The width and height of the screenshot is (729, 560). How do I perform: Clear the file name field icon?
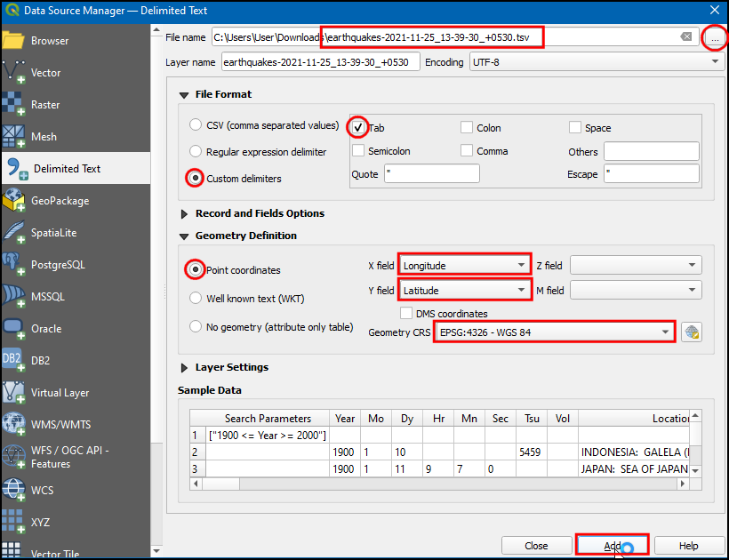(x=686, y=37)
